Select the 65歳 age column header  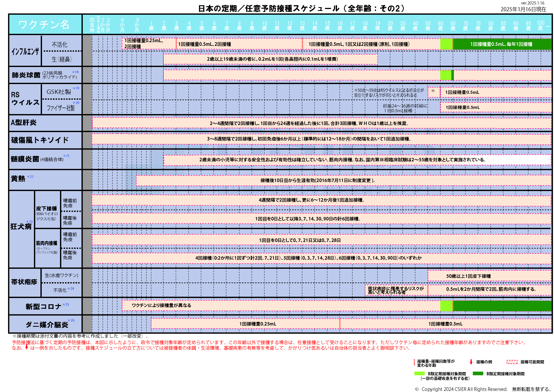click(453, 26)
